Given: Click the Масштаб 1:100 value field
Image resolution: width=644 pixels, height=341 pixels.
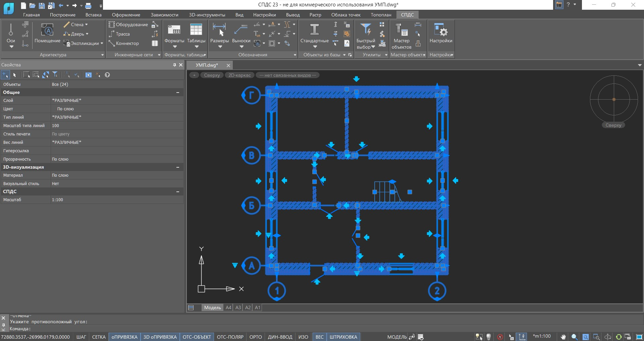Looking at the screenshot, I should click(x=117, y=200).
